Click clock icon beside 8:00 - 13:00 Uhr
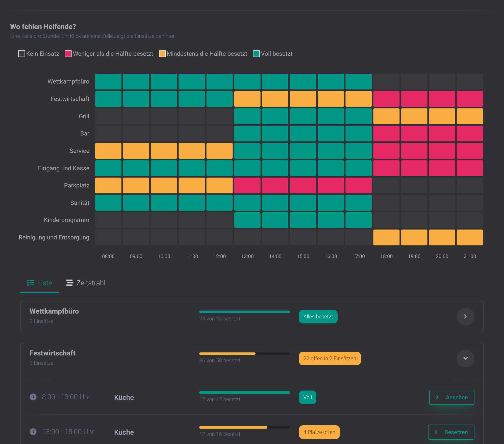 coord(33,397)
